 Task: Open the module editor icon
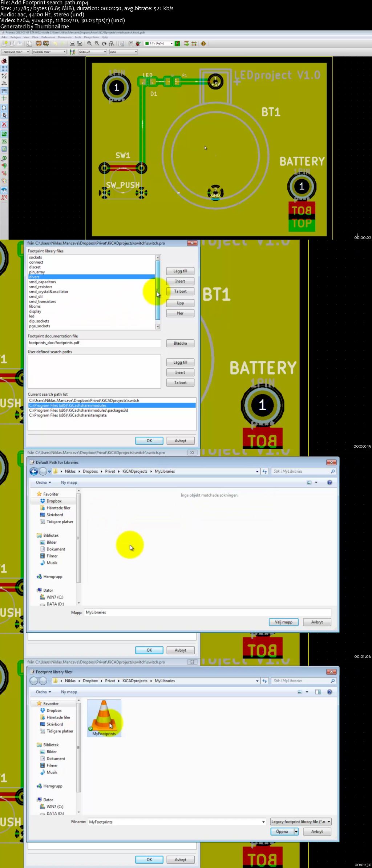click(x=39, y=44)
